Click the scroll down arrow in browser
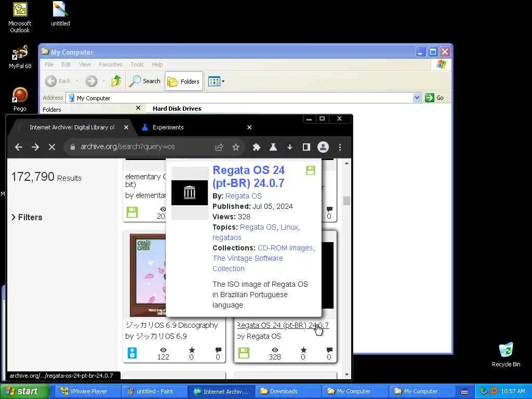 [x=347, y=375]
